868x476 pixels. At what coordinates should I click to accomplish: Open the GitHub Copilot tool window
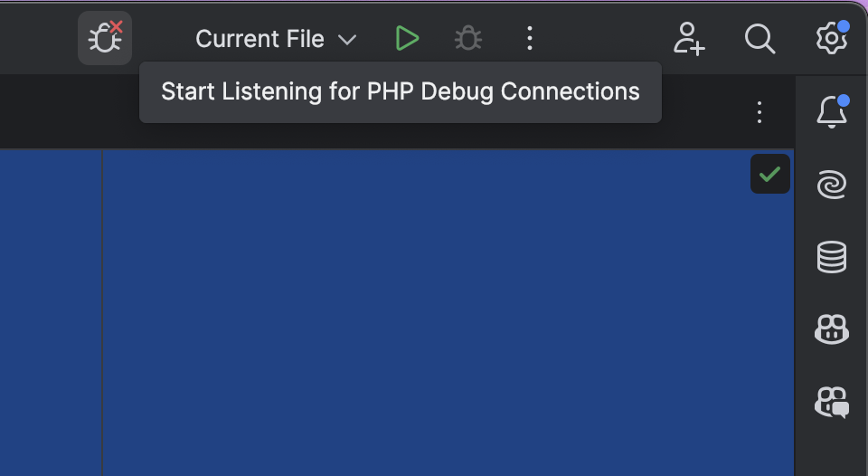click(831, 329)
